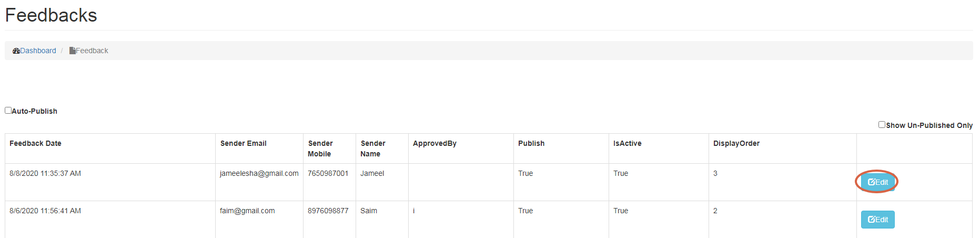Click mobile number 7650987001
The width and height of the screenshot is (980, 238).
pos(328,174)
